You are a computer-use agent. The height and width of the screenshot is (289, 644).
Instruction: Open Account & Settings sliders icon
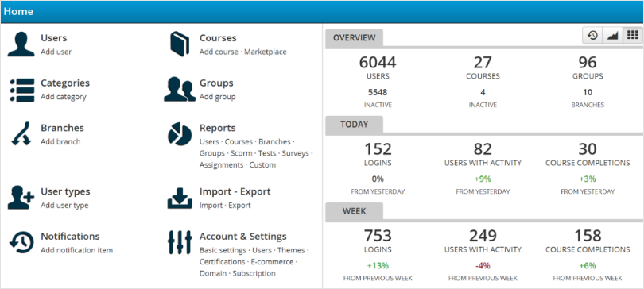click(180, 242)
